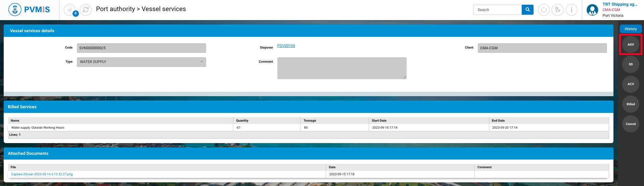The image size is (644, 186).
Task: Click the Search text field
Action: tap(497, 10)
